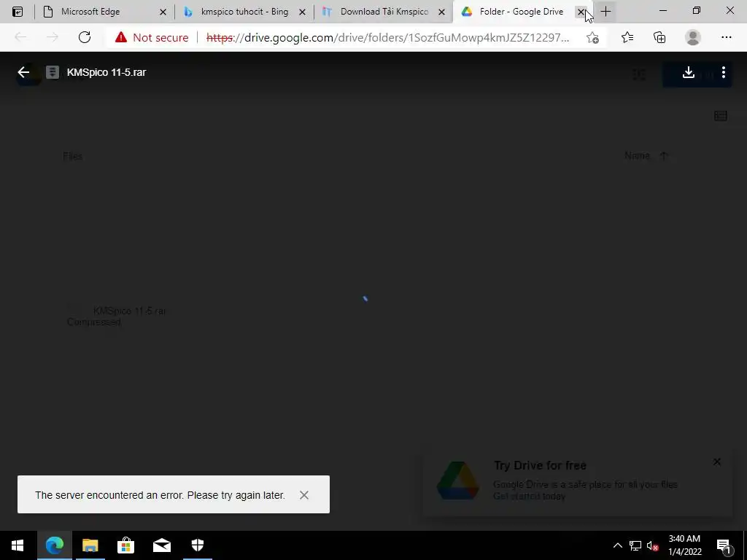Switch to list layout in Drive folder
The image size is (747, 560).
720,116
